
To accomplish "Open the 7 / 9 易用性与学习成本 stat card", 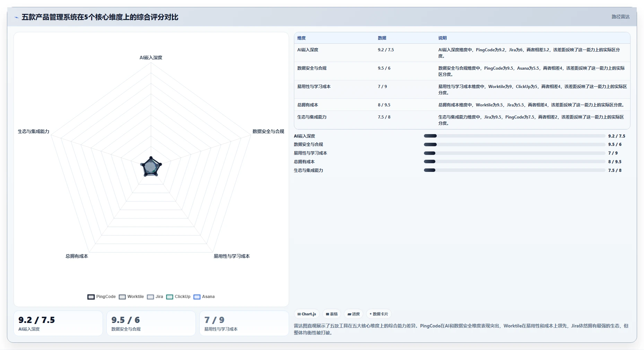I will coord(244,323).
